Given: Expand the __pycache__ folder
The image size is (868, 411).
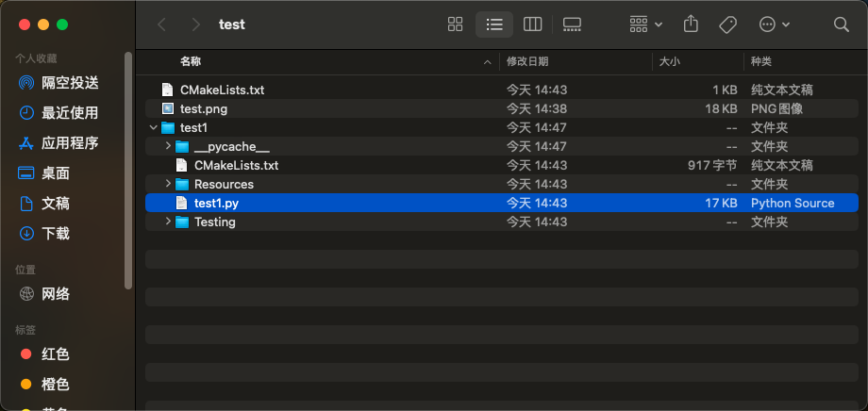Looking at the screenshot, I should (168, 146).
